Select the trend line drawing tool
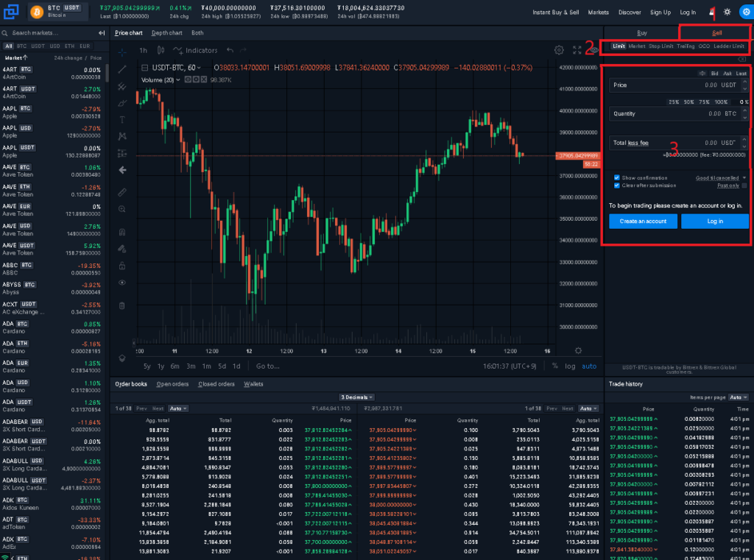 pyautogui.click(x=122, y=69)
